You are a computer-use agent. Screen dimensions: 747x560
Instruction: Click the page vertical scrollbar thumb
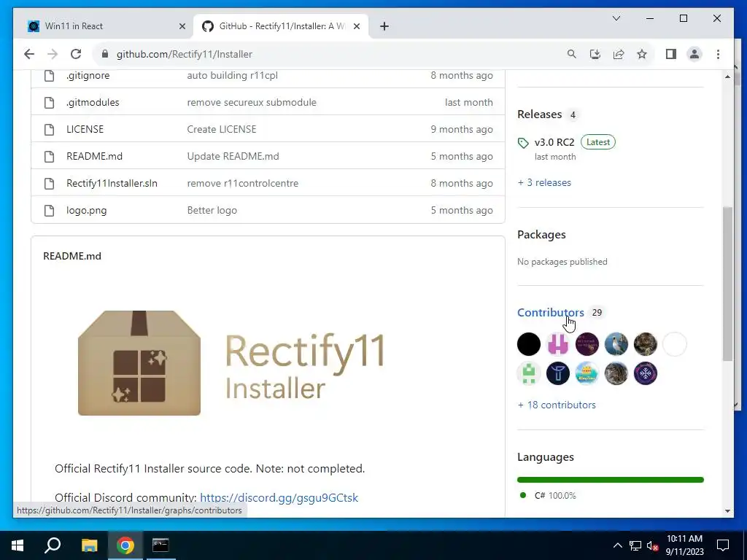pyautogui.click(x=727, y=284)
